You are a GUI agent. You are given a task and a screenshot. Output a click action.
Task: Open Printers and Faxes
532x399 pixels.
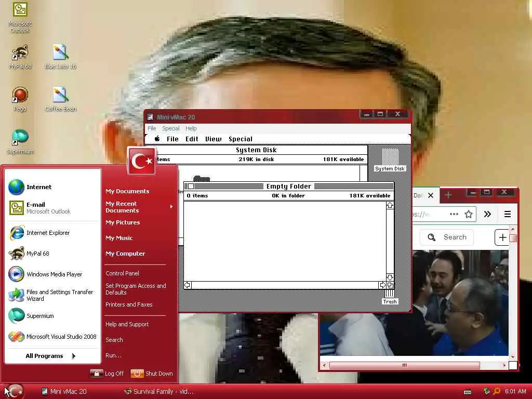coord(129,304)
